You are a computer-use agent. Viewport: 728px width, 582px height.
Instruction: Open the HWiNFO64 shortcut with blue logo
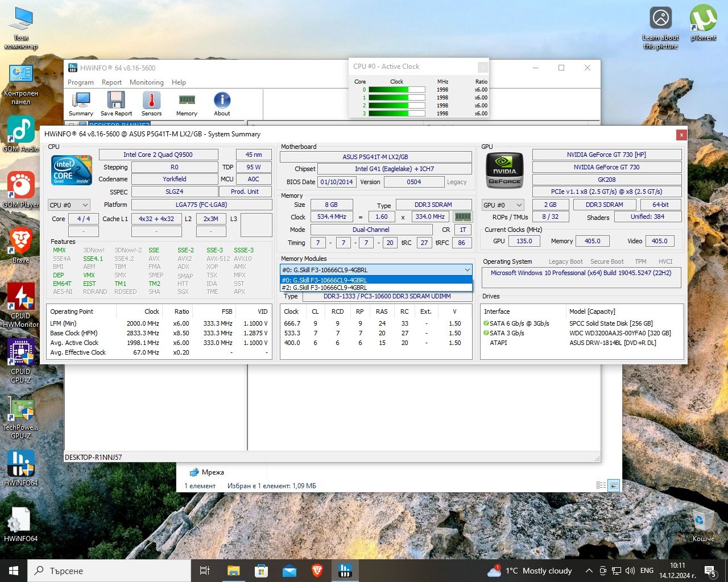click(x=21, y=468)
